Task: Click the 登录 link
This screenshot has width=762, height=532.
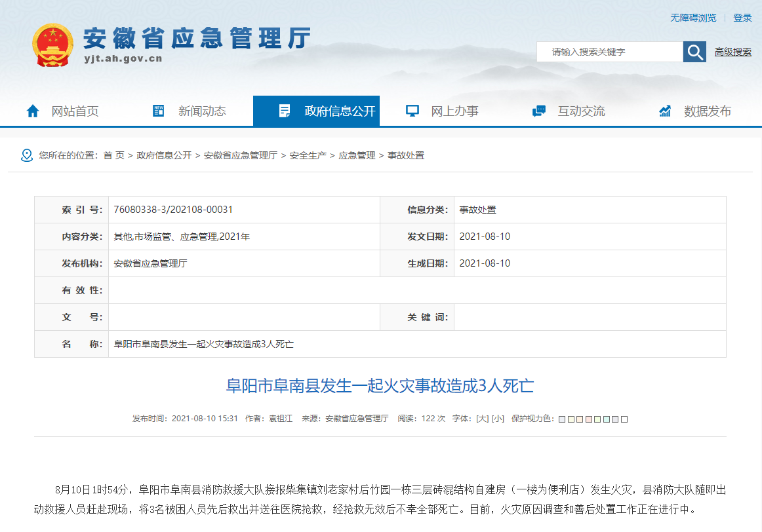Action: (x=742, y=18)
